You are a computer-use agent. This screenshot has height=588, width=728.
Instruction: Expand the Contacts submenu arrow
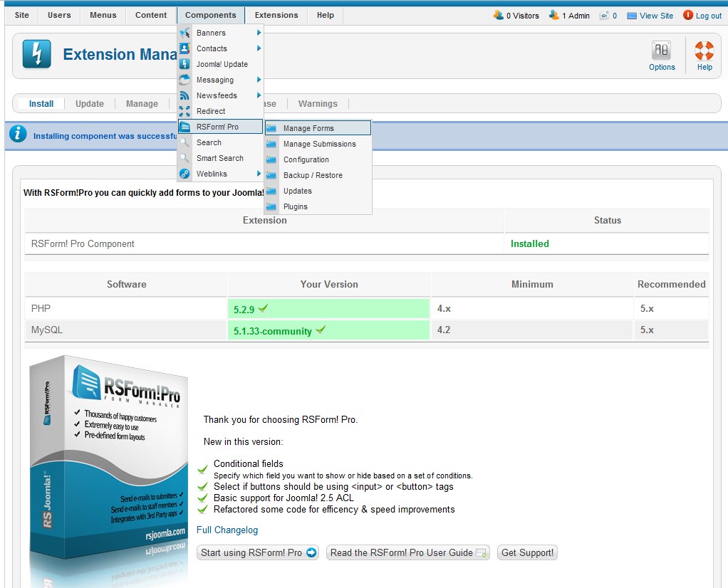[x=259, y=48]
